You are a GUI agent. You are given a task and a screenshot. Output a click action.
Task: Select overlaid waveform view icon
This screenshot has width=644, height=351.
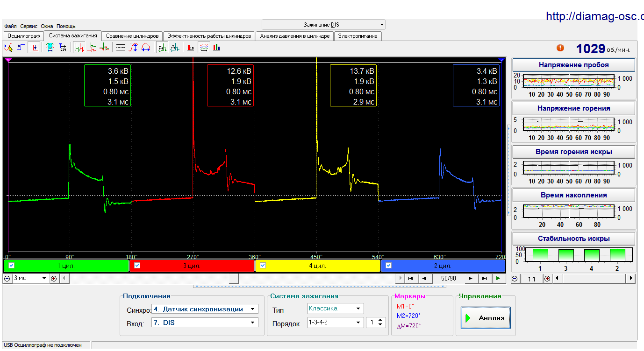(105, 47)
